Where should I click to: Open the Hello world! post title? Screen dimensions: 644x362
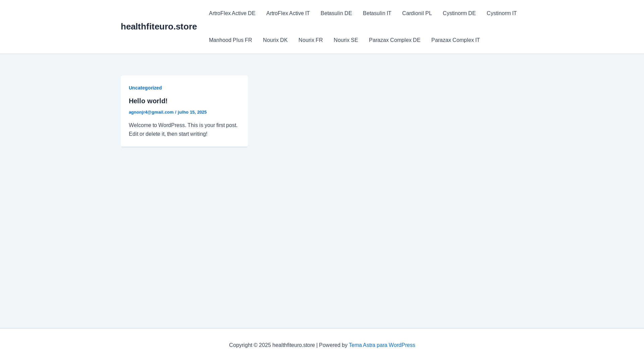(x=148, y=101)
